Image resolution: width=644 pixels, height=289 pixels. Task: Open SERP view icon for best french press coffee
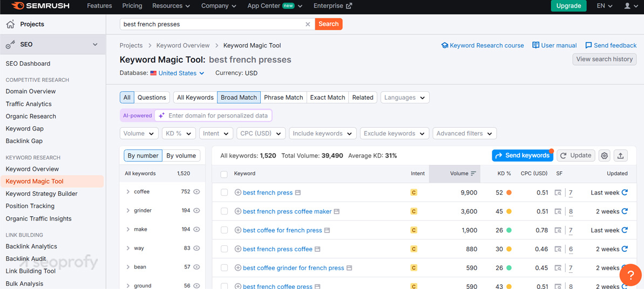tap(558, 249)
